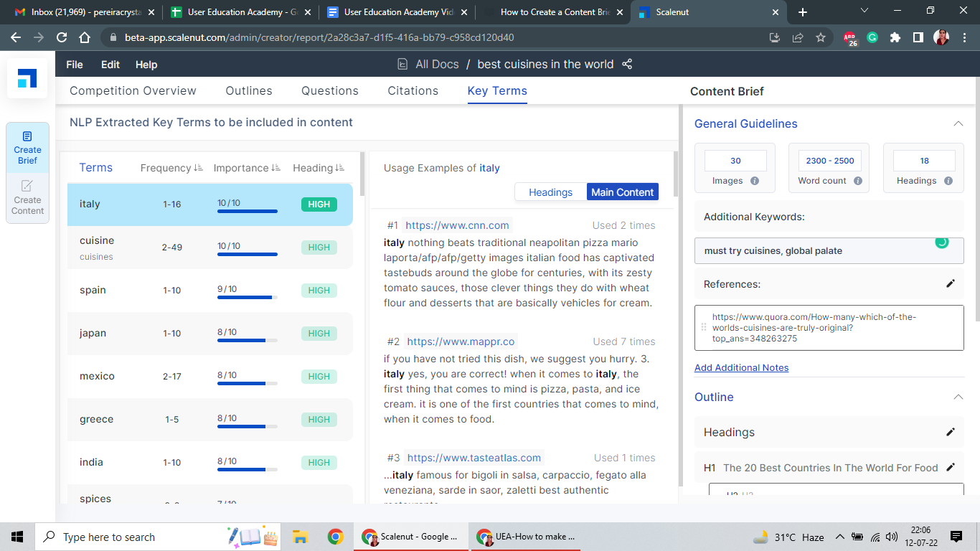Screen dimensions: 980x551
Task: Click Grammarly extension icon in toolbar
Action: [x=872, y=37]
